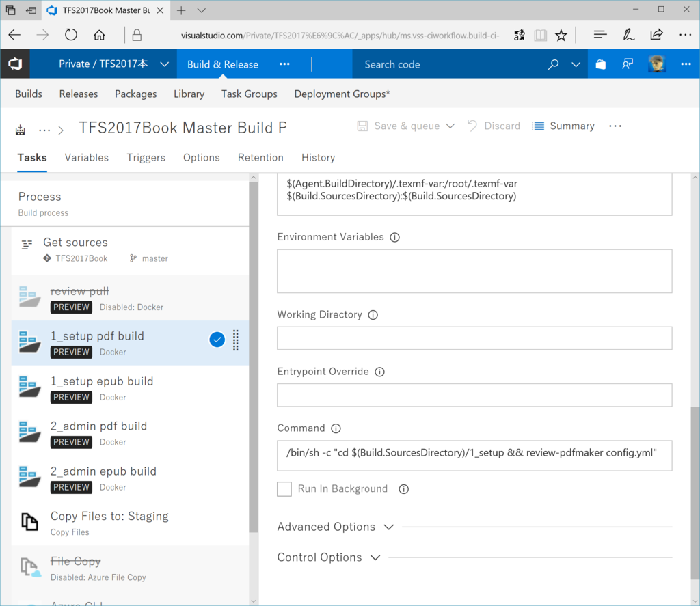Viewport: 700px width, 606px height.
Task: Click the info icon next to Environment Variables
Action: coord(394,237)
